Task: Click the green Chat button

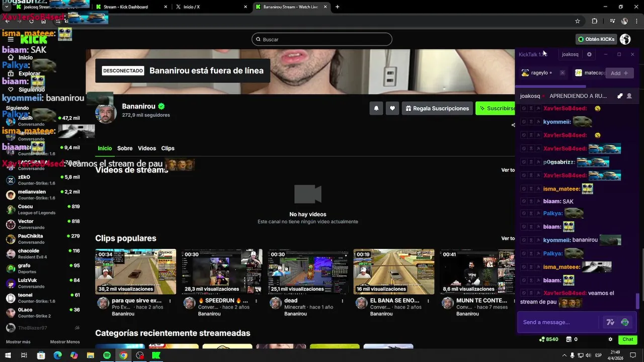Action: pyautogui.click(x=627, y=339)
